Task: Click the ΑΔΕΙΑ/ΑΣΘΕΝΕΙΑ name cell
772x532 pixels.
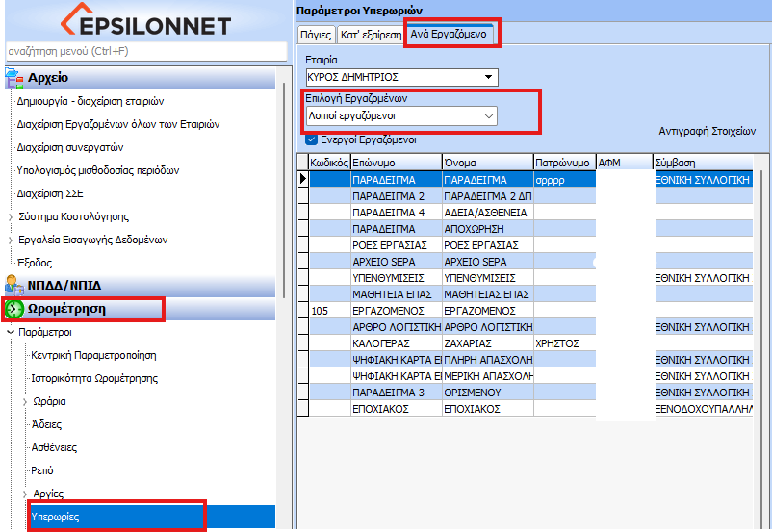Action: pyautogui.click(x=488, y=213)
